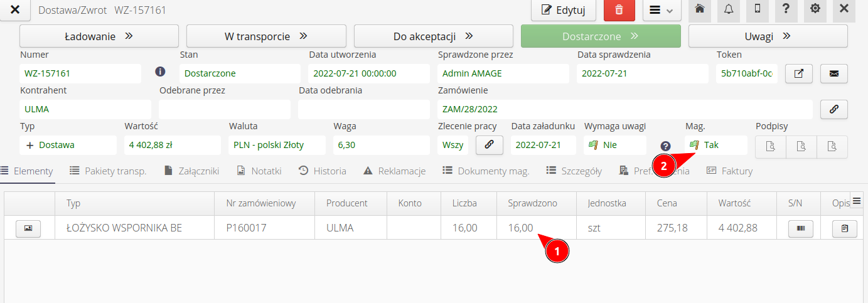Click Stan field Dostarczone
This screenshot has height=303, width=868.
click(x=240, y=73)
